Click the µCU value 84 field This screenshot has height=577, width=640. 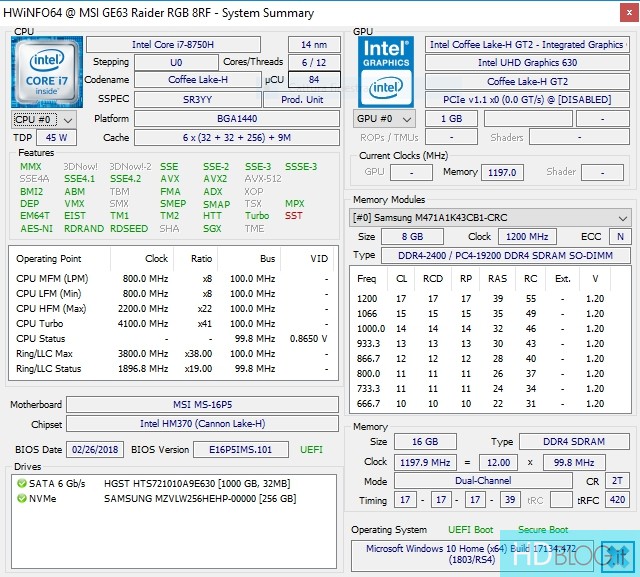[314, 80]
